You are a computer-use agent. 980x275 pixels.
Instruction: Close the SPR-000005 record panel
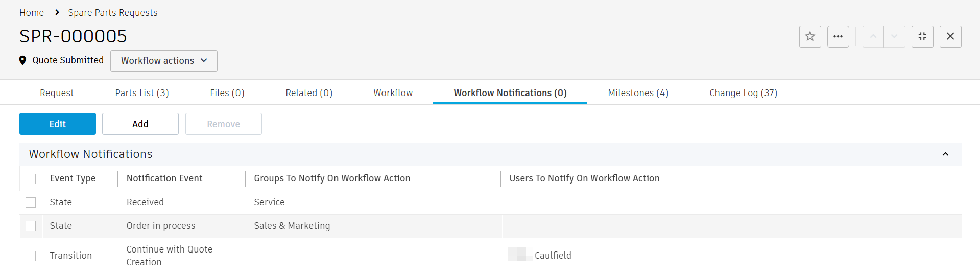[x=950, y=36]
